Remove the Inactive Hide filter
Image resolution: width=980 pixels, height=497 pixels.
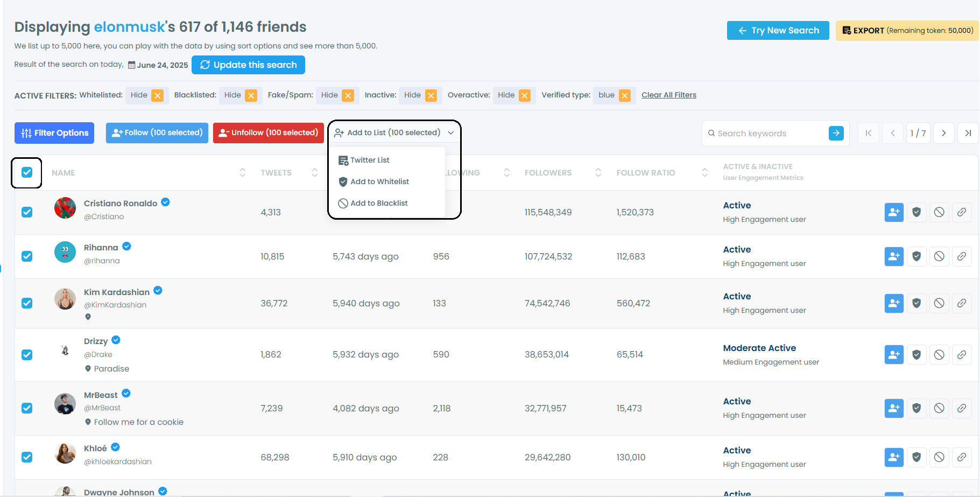[431, 95]
